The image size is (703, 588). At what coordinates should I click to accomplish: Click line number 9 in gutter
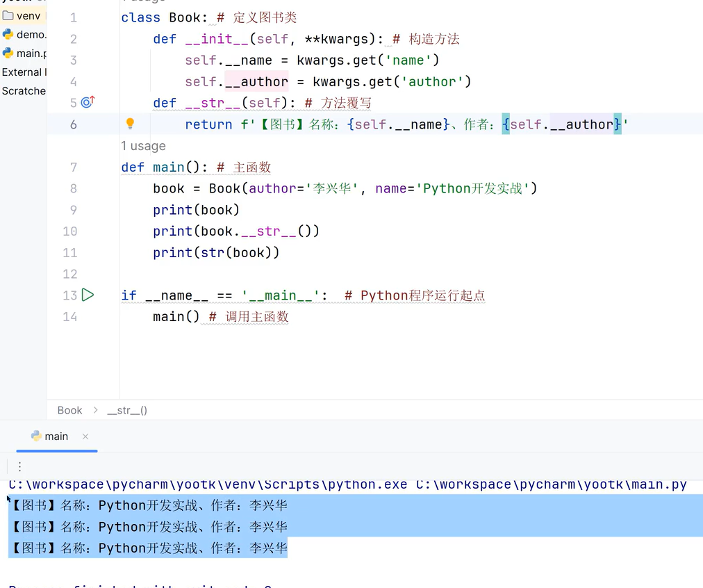click(x=74, y=210)
